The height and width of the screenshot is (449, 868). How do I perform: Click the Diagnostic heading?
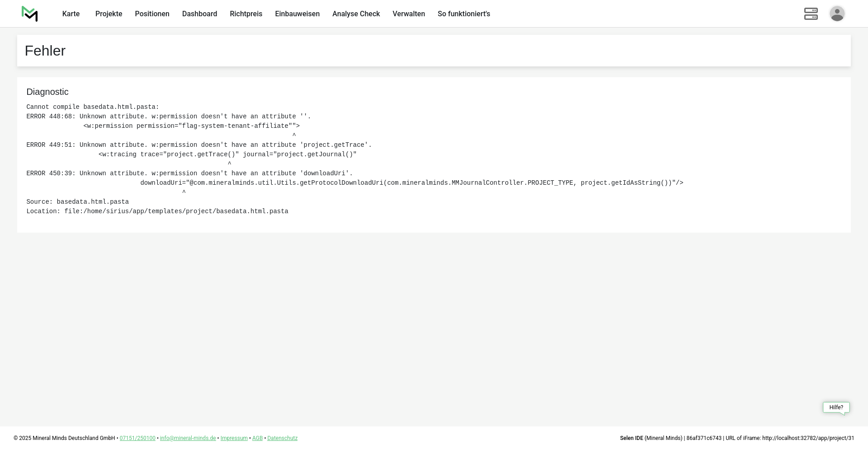point(47,92)
